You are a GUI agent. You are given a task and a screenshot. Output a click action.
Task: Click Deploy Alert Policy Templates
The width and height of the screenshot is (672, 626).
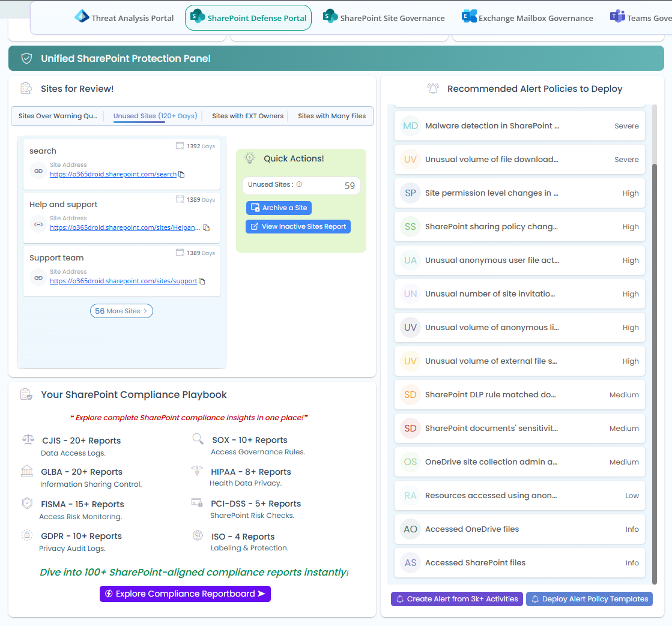click(x=589, y=598)
